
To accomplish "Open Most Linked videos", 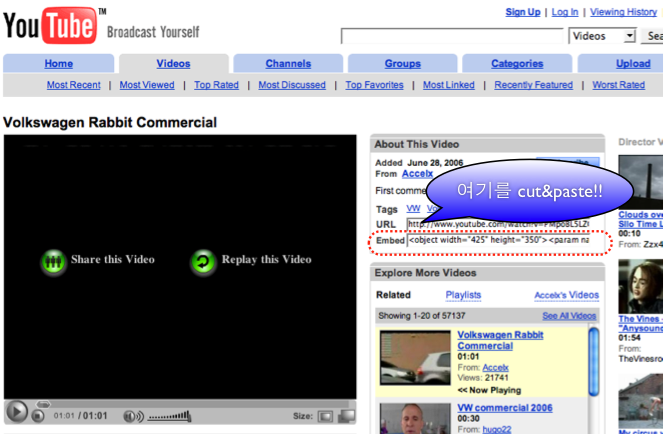I will pyautogui.click(x=449, y=85).
